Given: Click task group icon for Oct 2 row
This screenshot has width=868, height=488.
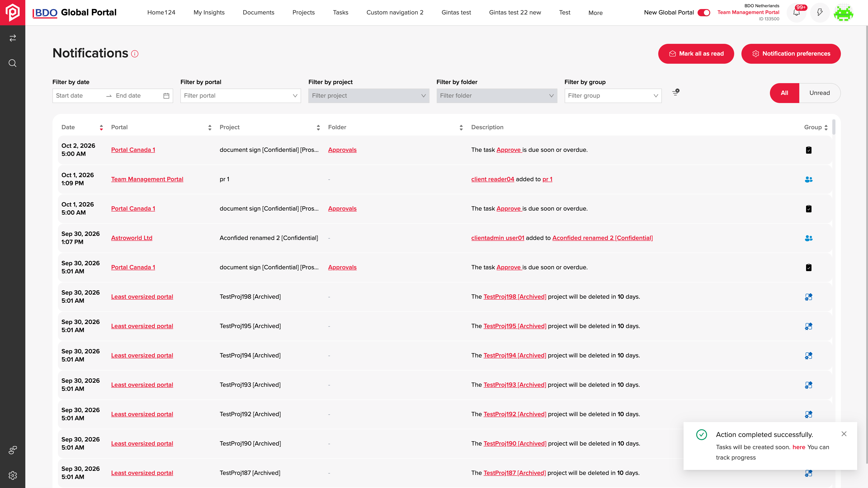Looking at the screenshot, I should coord(808,150).
